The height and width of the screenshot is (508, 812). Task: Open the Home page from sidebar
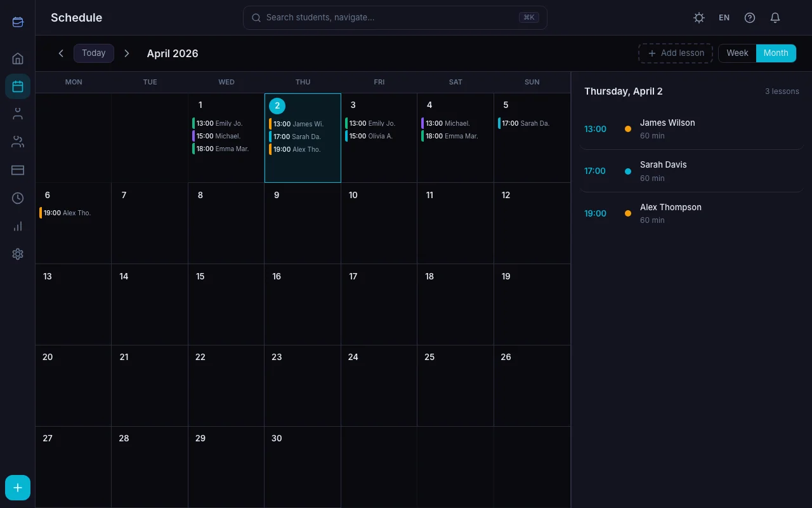click(18, 58)
